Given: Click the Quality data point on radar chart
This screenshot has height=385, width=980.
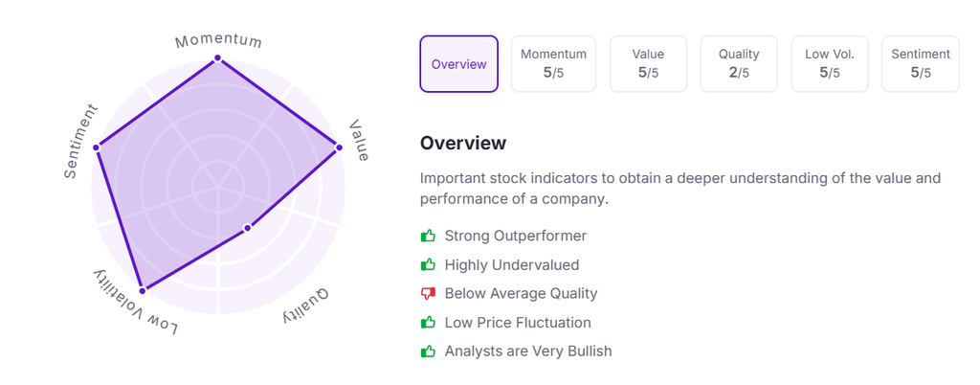Looking at the screenshot, I should [x=247, y=228].
